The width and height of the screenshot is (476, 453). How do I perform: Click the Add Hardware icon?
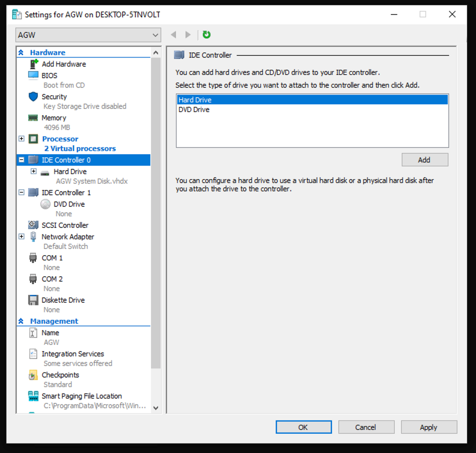[x=34, y=64]
